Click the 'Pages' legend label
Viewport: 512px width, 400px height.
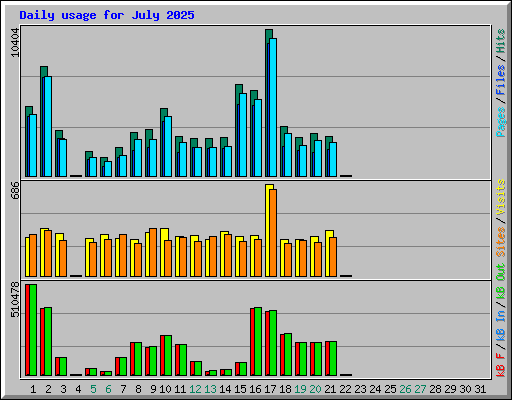[501, 122]
